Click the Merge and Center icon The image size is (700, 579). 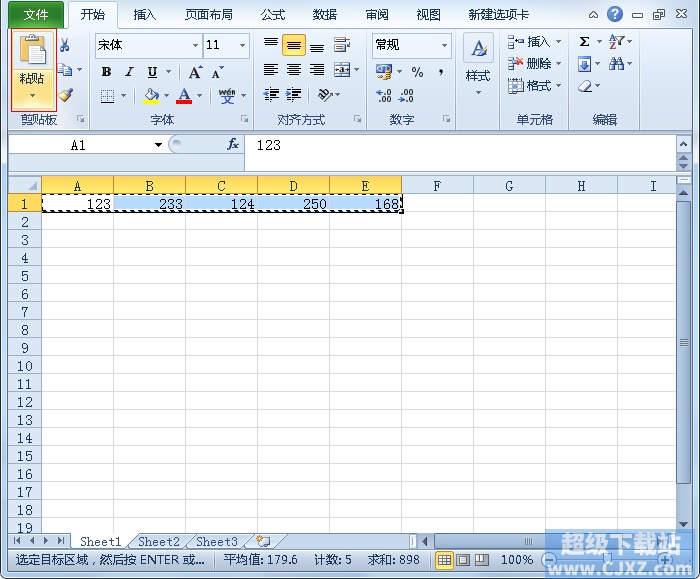click(342, 70)
